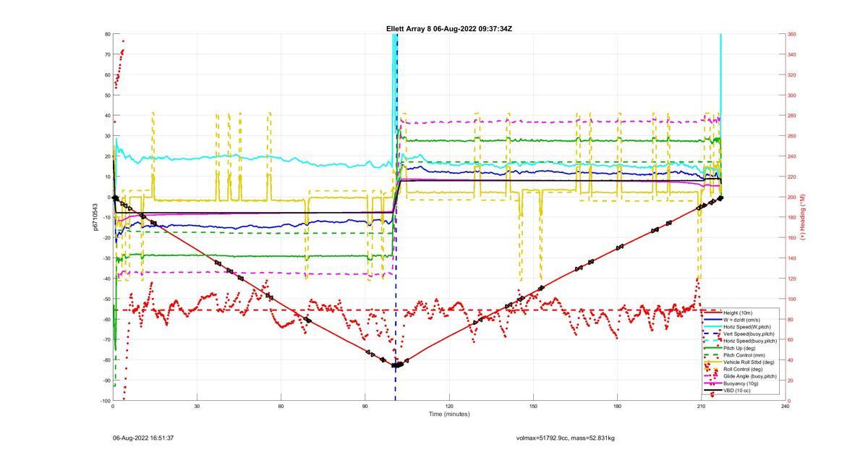The width and height of the screenshot is (868, 450).
Task: Click left y-axis tick label '-70'
Action: click(x=106, y=340)
